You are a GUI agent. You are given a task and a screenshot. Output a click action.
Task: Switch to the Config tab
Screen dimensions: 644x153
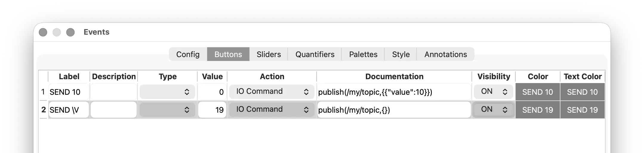[x=188, y=54]
